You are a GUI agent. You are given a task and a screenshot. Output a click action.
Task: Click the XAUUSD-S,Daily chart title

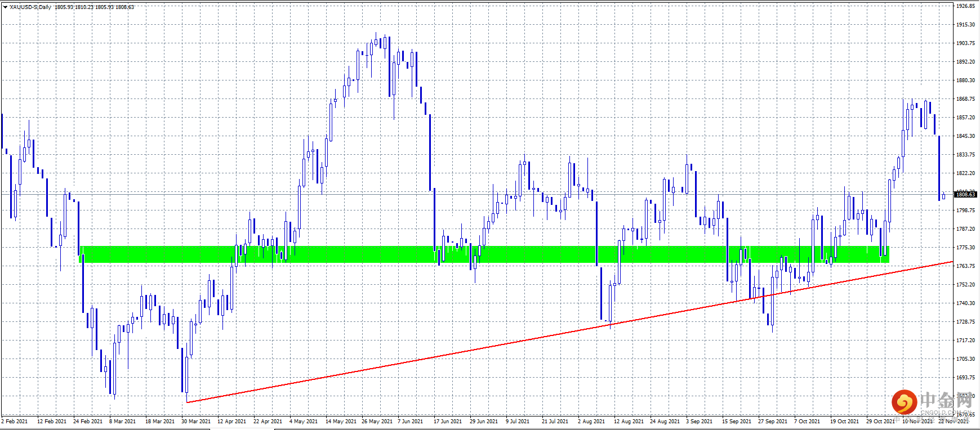[30, 7]
